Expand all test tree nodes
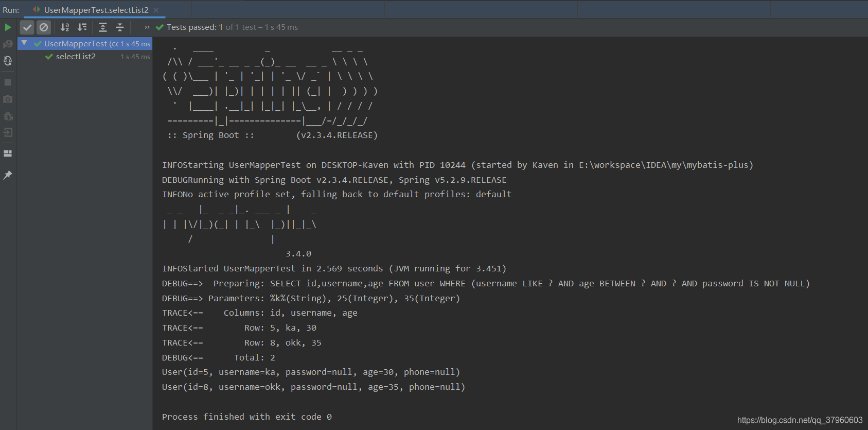 pos(103,27)
